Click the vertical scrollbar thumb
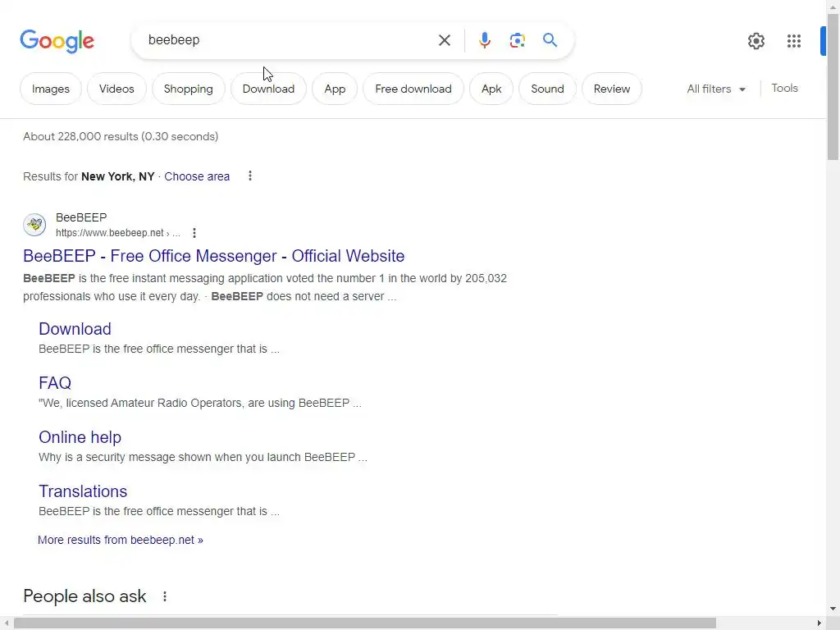 point(833,87)
